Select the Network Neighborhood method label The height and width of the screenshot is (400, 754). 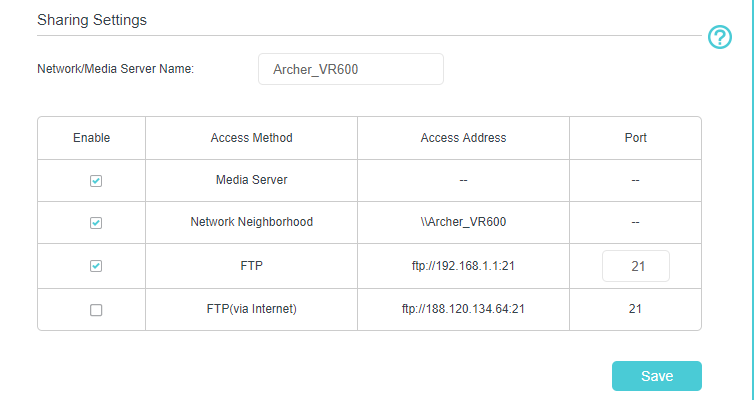(251, 222)
